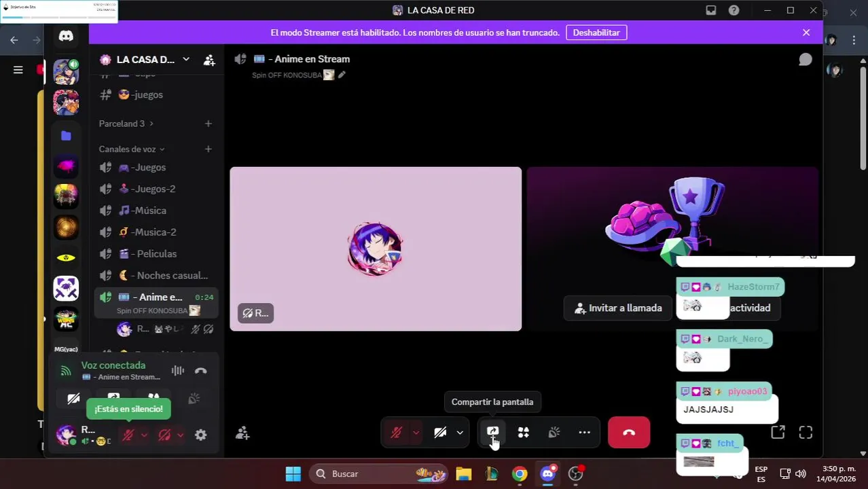
Task: Join the -Musica-2 voice channel
Action: coord(156,232)
